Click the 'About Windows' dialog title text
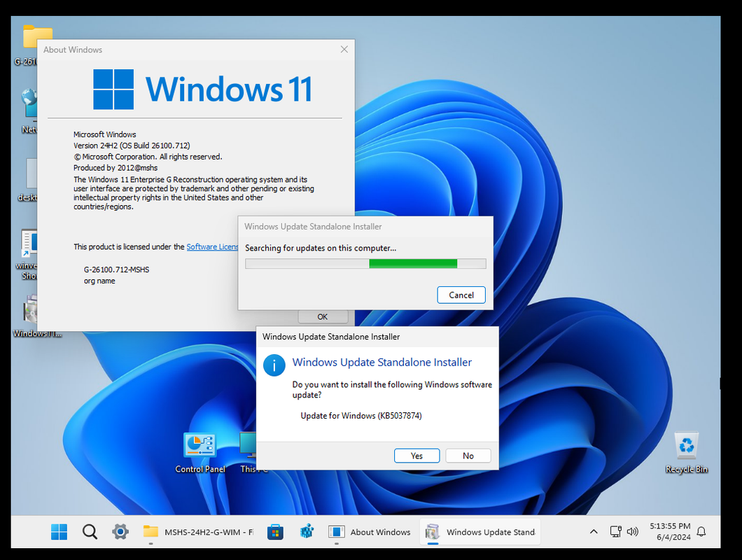 pyautogui.click(x=72, y=50)
